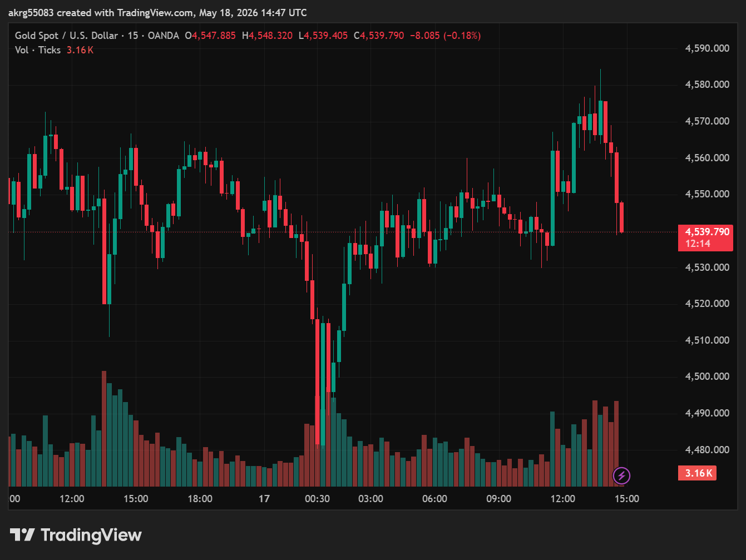The image size is (746, 560).
Task: Click the high value H4,548.320
Action: 267,36
